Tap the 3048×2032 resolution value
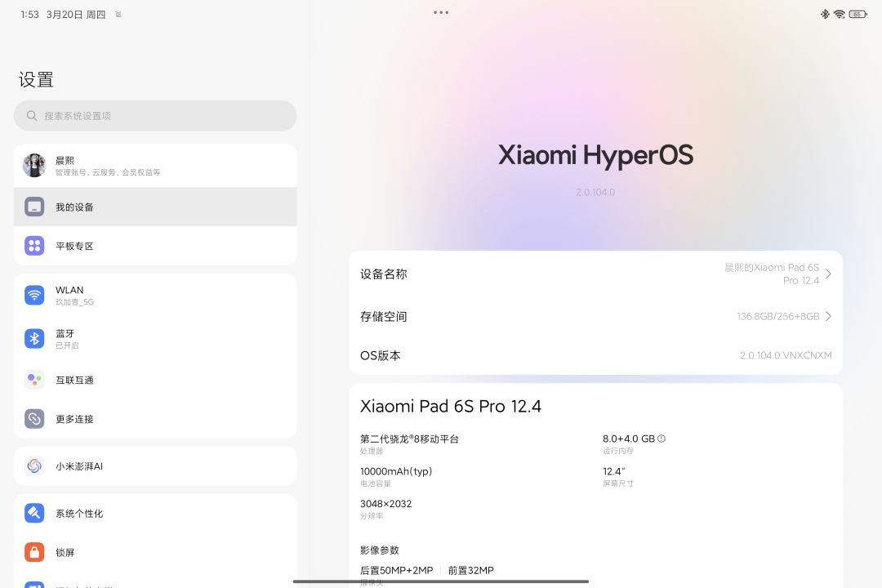This screenshot has height=588, width=882. tap(385, 504)
